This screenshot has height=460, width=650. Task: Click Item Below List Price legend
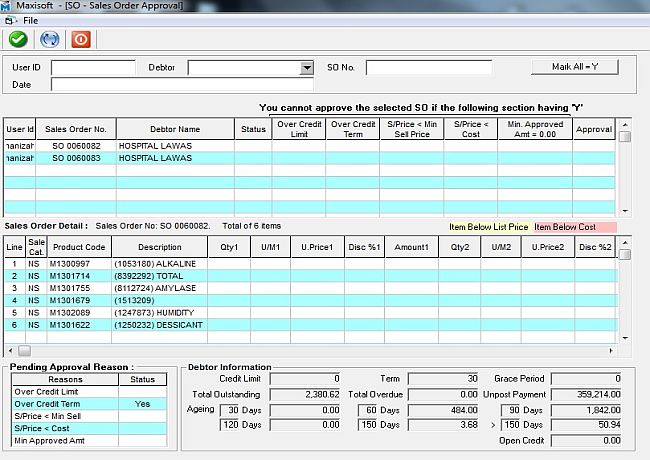coord(489,226)
